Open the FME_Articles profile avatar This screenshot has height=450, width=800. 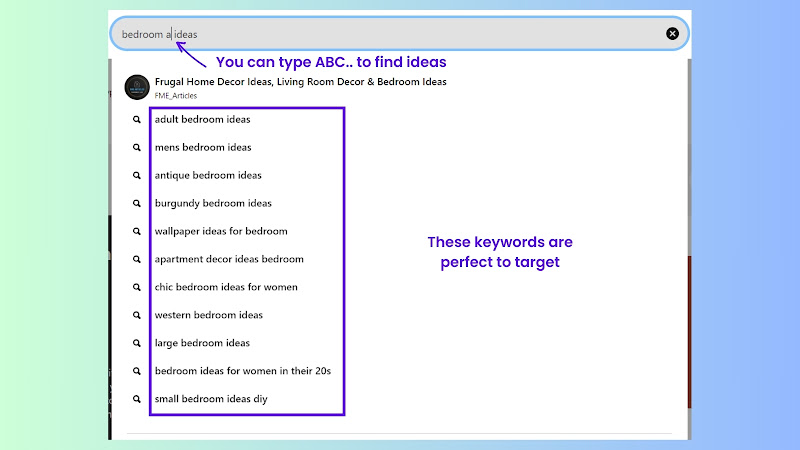(x=137, y=87)
